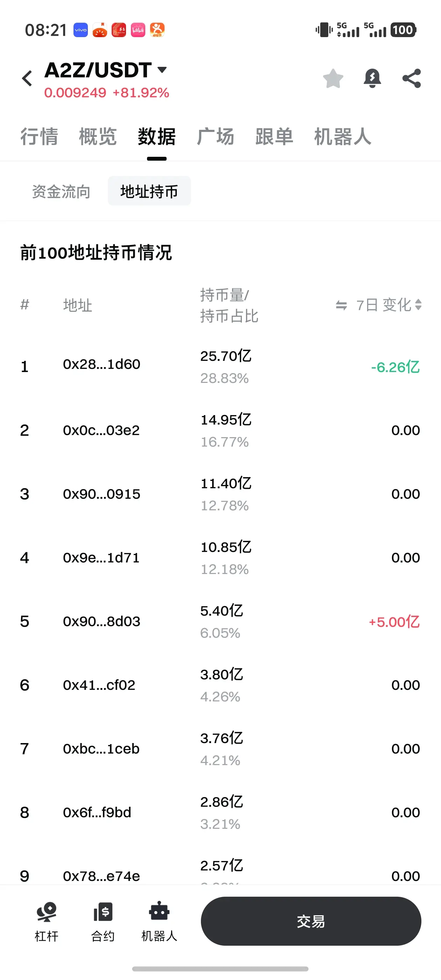Open address 0x28...1d60
This screenshot has width=441, height=980.
pyautogui.click(x=101, y=364)
